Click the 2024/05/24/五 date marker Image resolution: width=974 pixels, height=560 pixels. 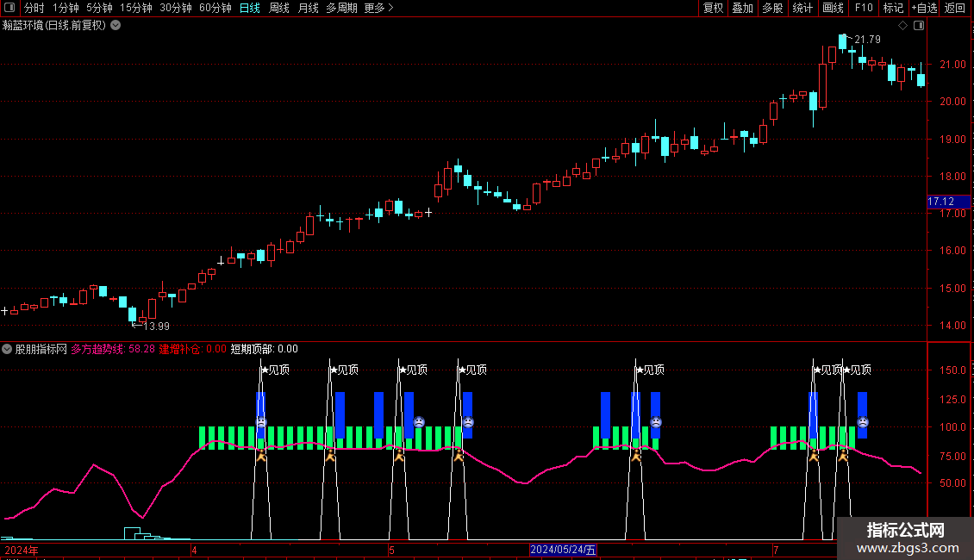coord(563,550)
